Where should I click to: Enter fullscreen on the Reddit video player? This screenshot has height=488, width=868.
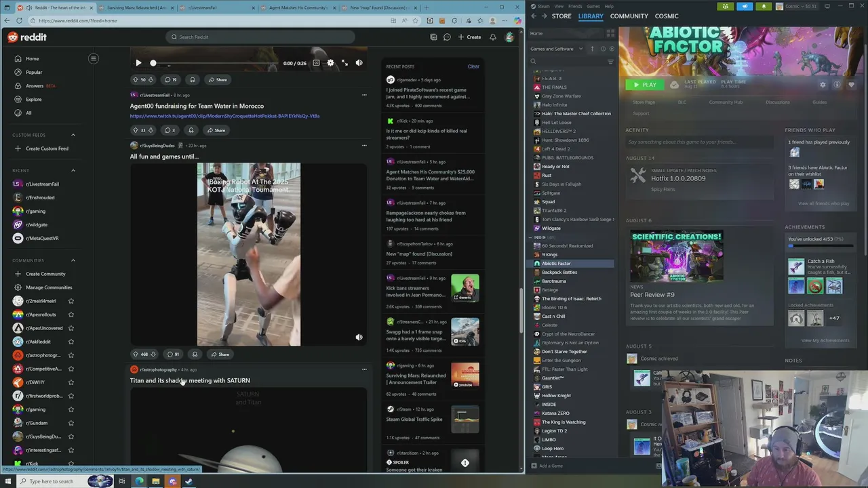pos(344,63)
